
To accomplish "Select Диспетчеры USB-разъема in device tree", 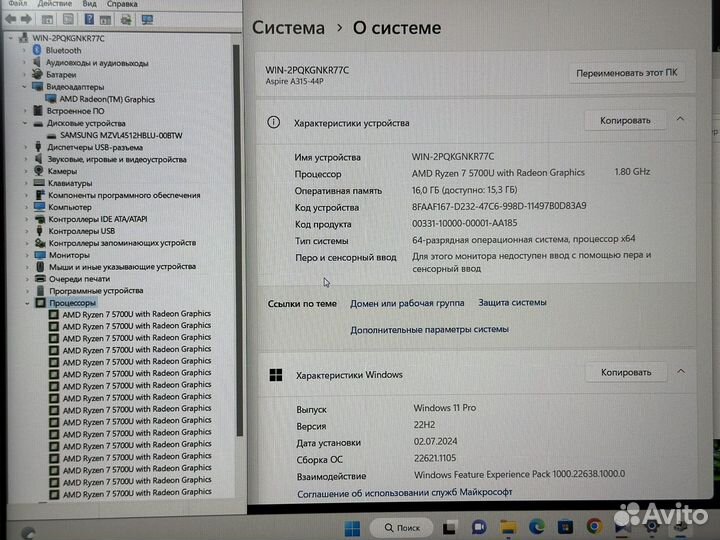I will click(95, 147).
